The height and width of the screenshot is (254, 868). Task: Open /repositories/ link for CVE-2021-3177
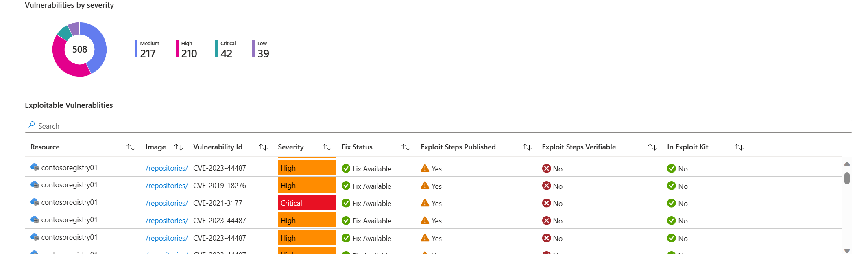coord(167,203)
